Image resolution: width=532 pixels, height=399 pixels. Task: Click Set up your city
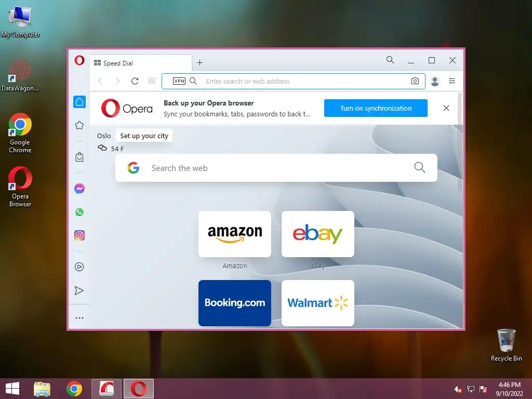[x=144, y=136]
